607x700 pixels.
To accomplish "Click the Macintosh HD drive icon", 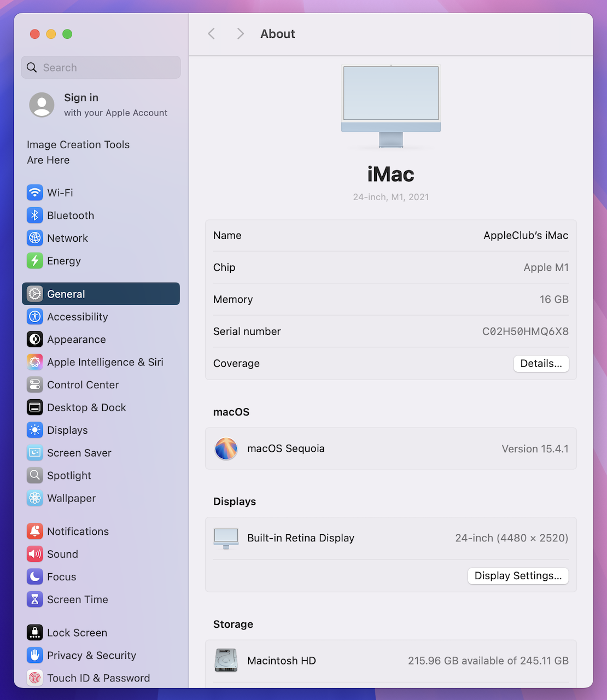I will 226,661.
